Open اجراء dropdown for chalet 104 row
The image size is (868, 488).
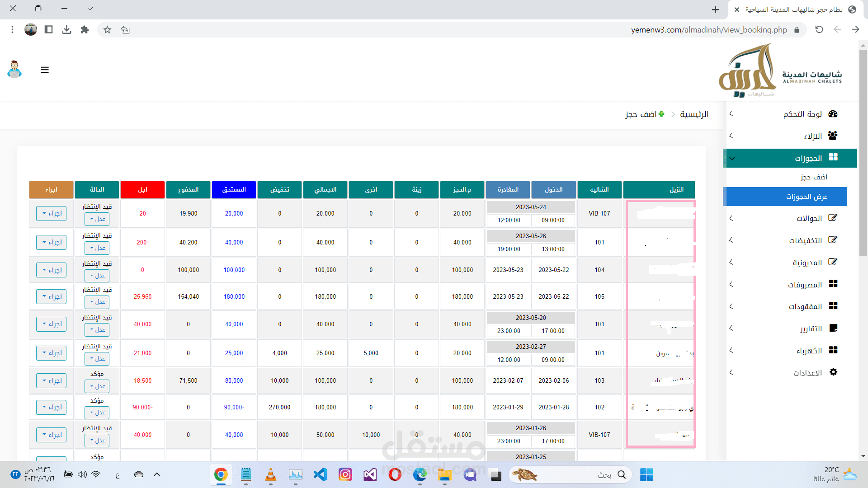click(52, 270)
